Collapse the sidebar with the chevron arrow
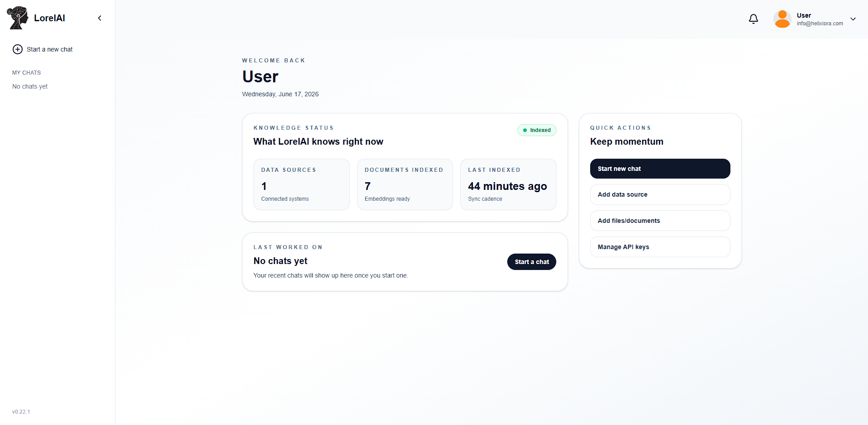The width and height of the screenshot is (868, 425). [100, 18]
